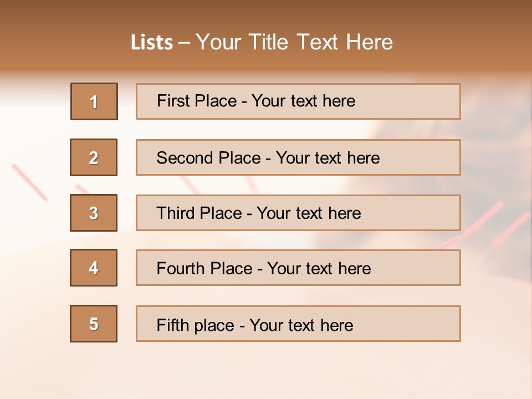
Task: Click the number 2 square box
Action: [94, 157]
